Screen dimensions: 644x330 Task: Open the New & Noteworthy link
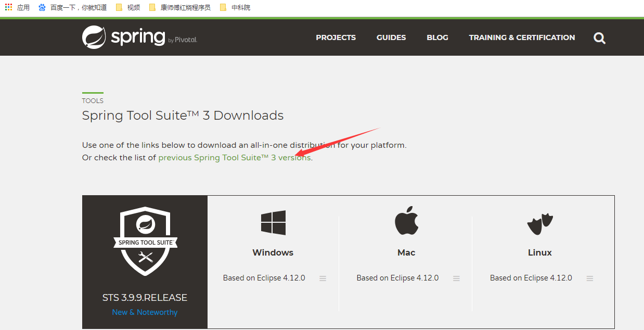[x=145, y=312]
